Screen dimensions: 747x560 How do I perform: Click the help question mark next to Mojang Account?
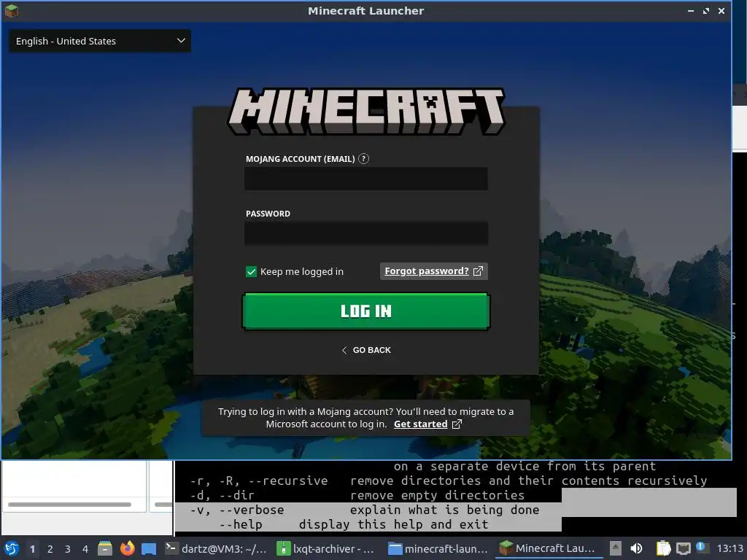[363, 158]
